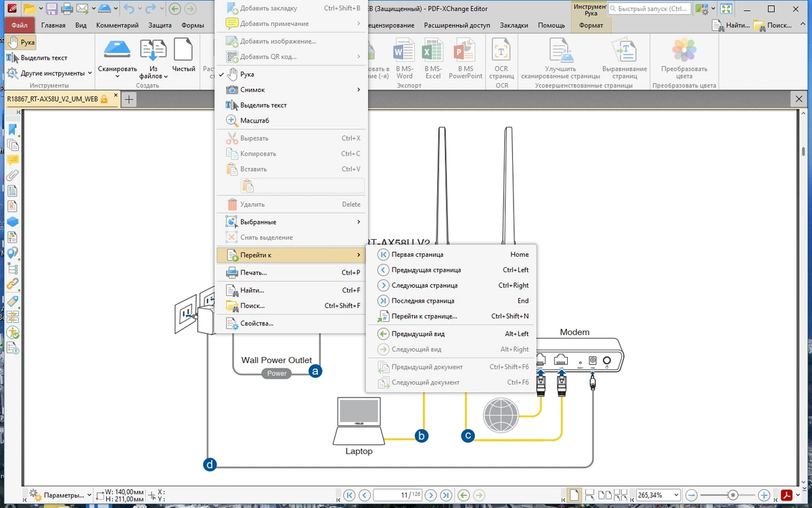The width and height of the screenshot is (812, 508).
Task: Select Первая страница in submenu
Action: tap(451, 255)
